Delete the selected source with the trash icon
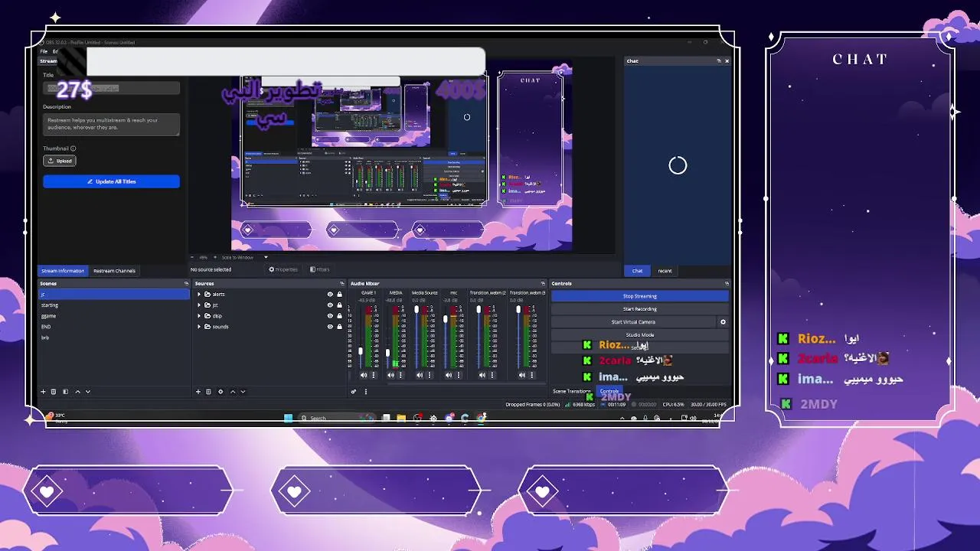 [x=208, y=392]
